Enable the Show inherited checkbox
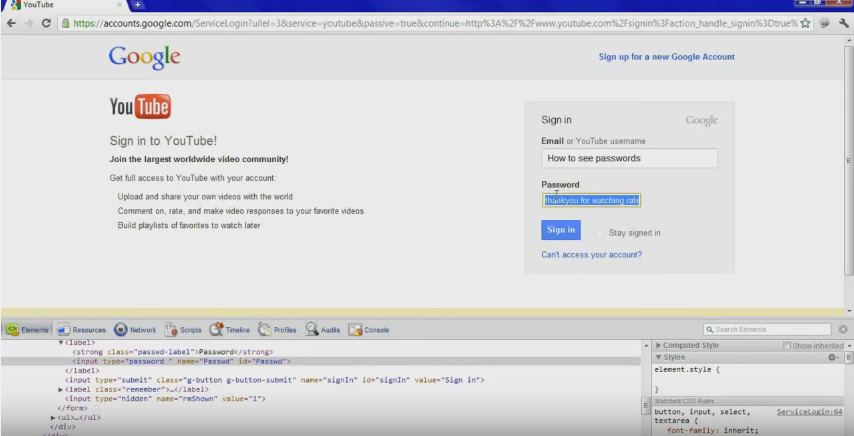 786,346
